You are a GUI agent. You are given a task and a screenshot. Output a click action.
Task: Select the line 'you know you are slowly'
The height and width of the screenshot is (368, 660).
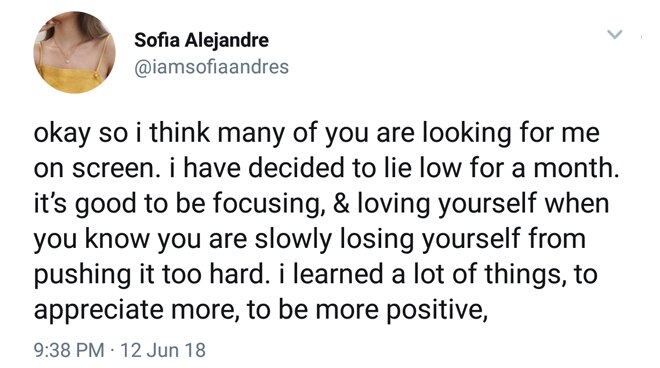pyautogui.click(x=310, y=239)
